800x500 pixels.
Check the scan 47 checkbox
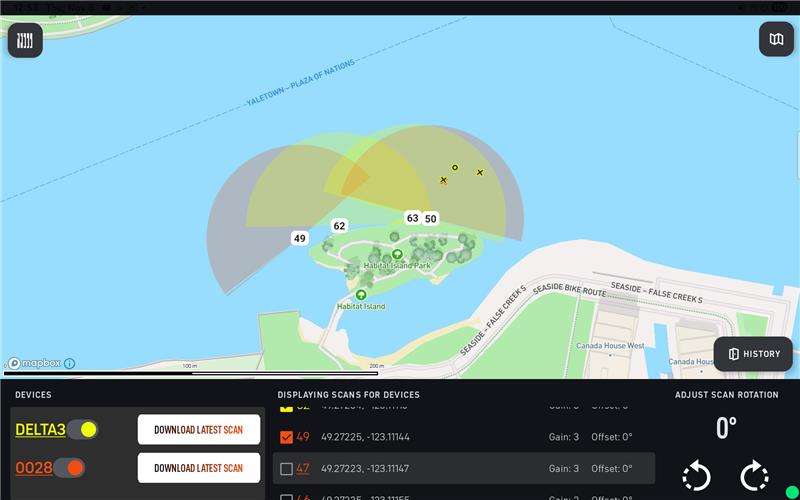click(286, 469)
